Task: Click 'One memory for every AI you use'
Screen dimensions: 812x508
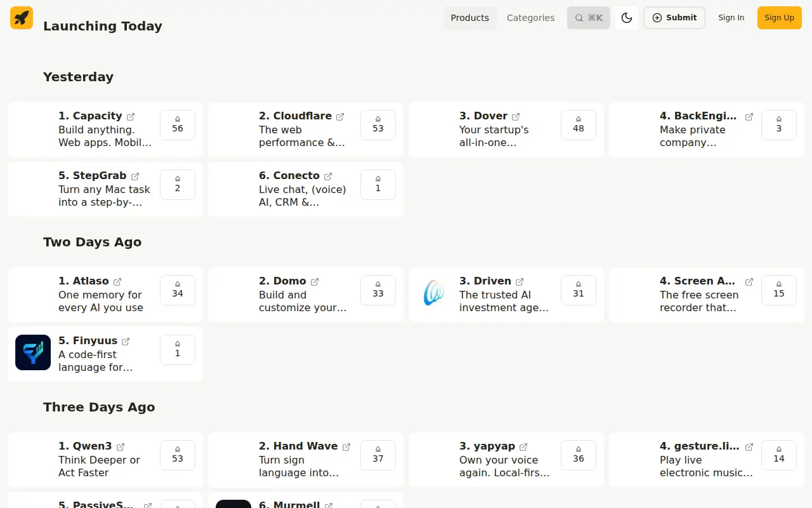Action: [x=101, y=301]
